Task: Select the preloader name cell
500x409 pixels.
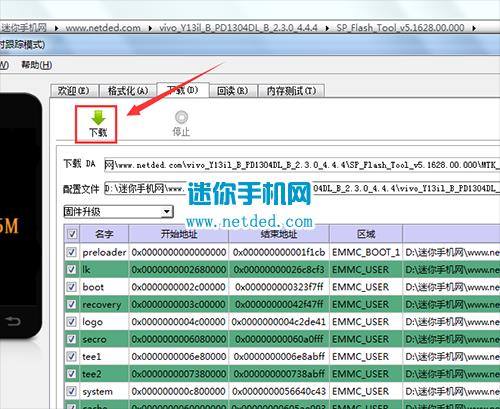Action: (104, 252)
